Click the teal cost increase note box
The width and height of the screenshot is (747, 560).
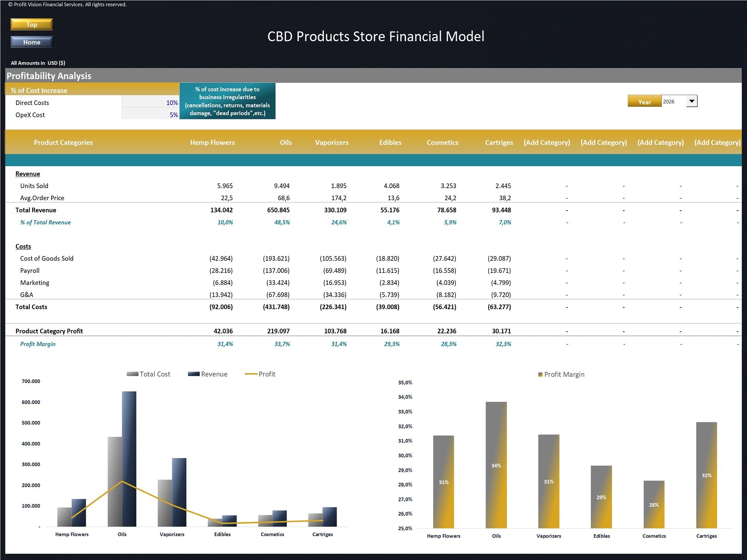[227, 101]
